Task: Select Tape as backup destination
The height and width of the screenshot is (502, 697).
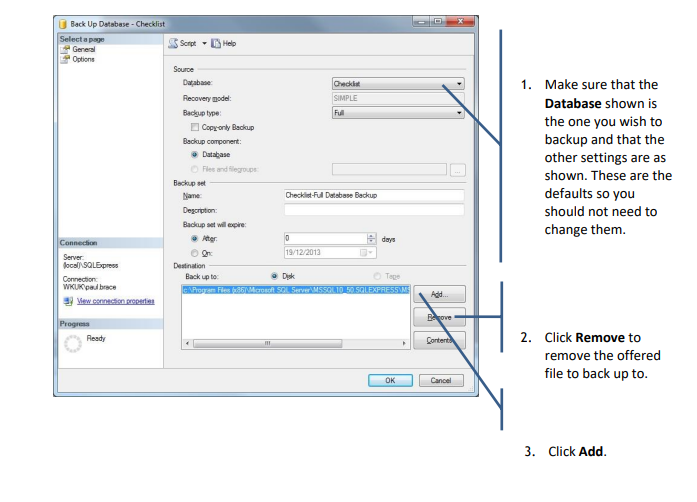Action: point(377,277)
